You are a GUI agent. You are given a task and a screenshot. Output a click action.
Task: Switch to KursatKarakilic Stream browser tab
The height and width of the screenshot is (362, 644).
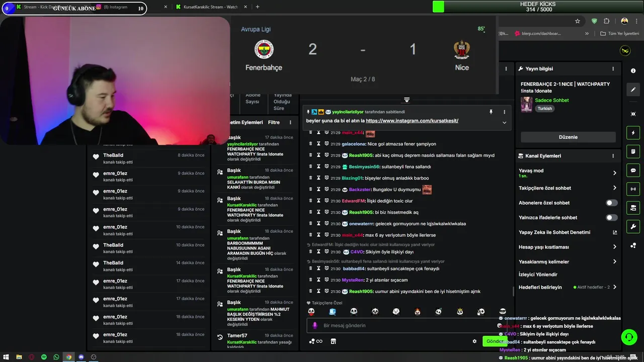210,7
